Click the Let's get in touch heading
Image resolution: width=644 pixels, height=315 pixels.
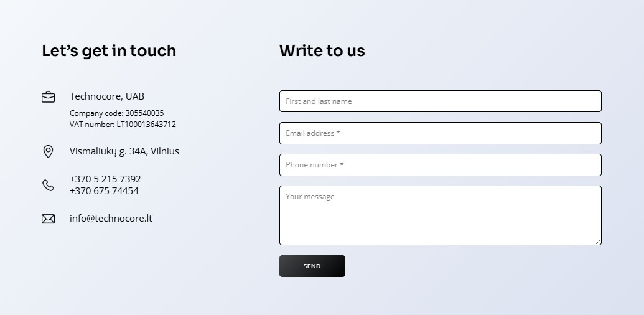click(x=109, y=51)
